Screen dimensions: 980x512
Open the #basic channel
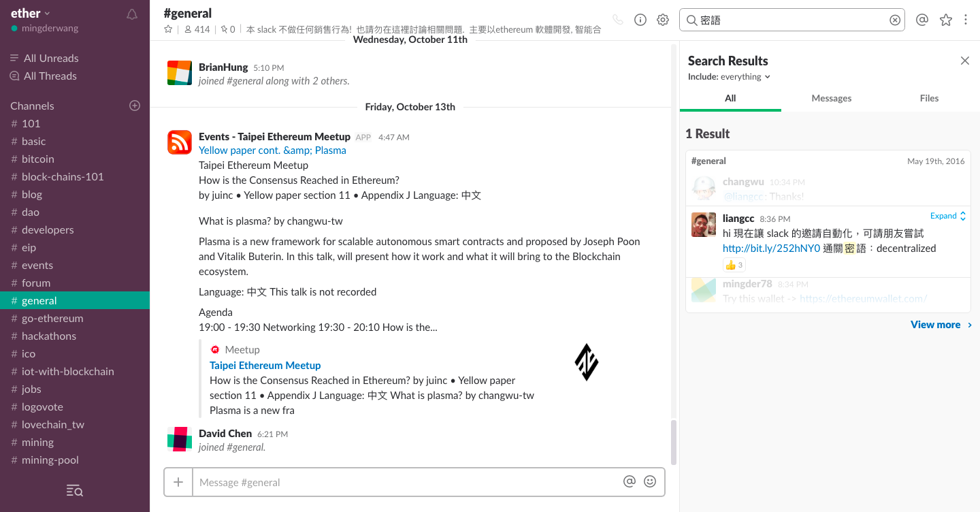(75, 141)
